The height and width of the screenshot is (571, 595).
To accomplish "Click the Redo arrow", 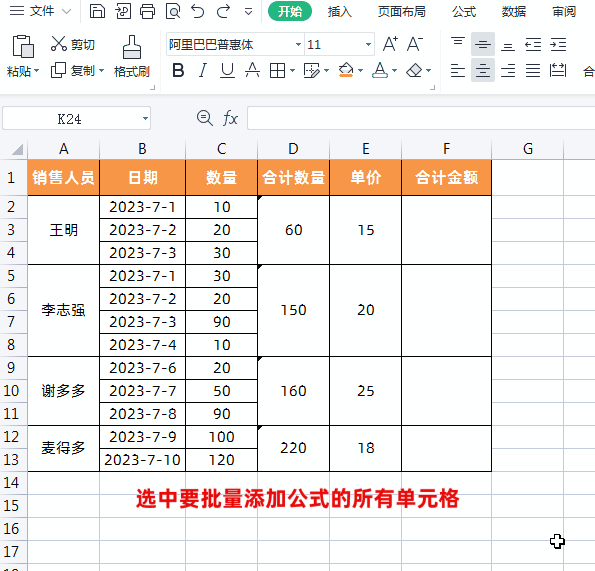I will [224, 11].
